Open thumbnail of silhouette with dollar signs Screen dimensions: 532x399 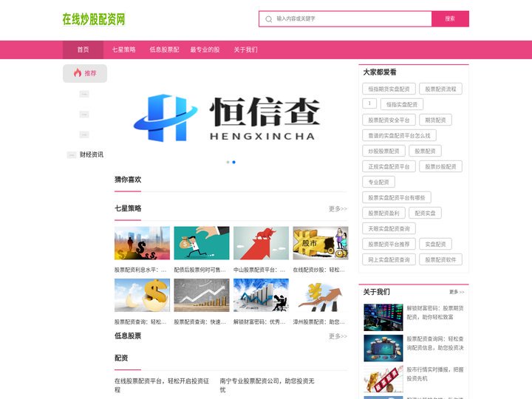[142, 243]
